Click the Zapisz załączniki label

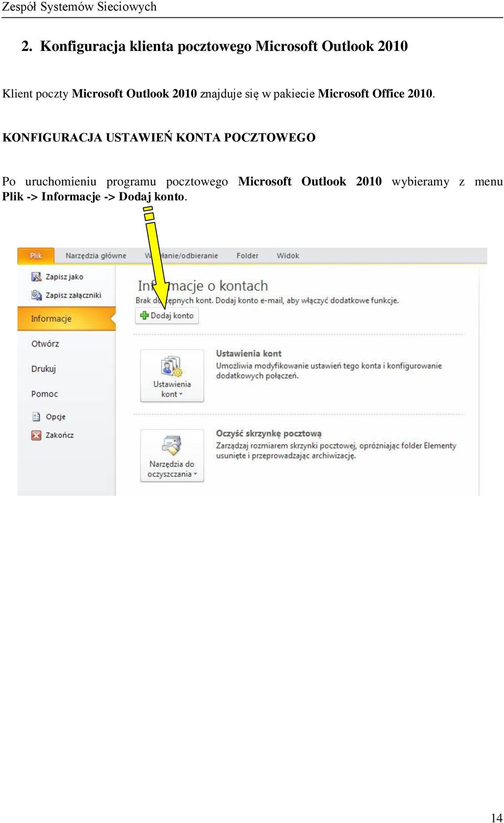coord(73,295)
